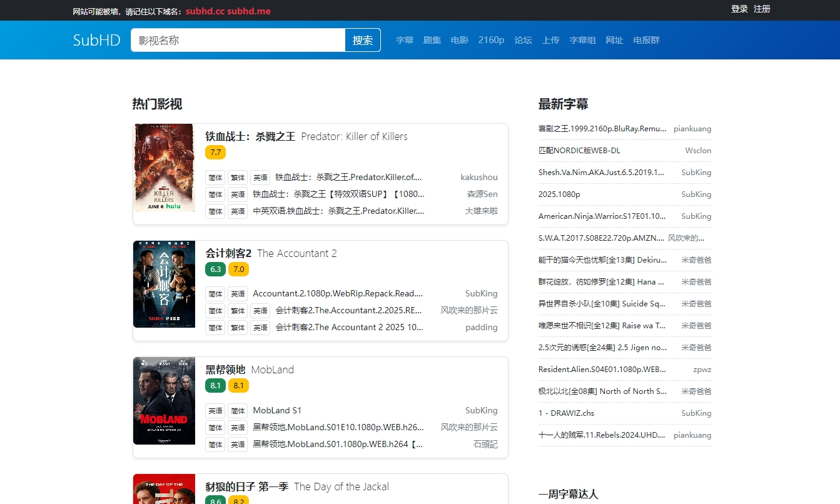Viewport: 840px width, 504px height.
Task: Open the 黑帮领地 title link
Action: click(x=225, y=370)
